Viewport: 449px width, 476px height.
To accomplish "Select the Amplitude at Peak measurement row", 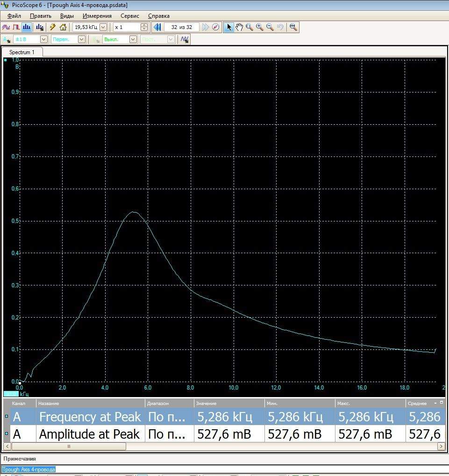I will 224,434.
